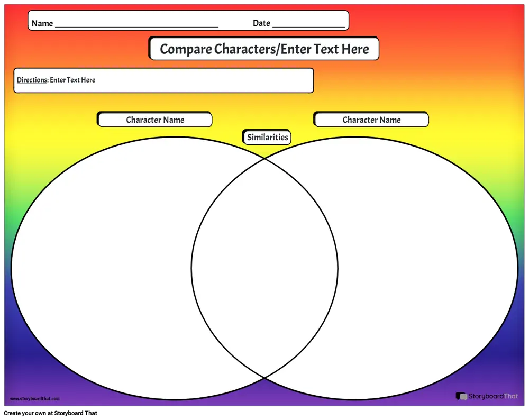Select the Compare Characters title box
Viewport: 529px width, 420px height.
click(264, 49)
